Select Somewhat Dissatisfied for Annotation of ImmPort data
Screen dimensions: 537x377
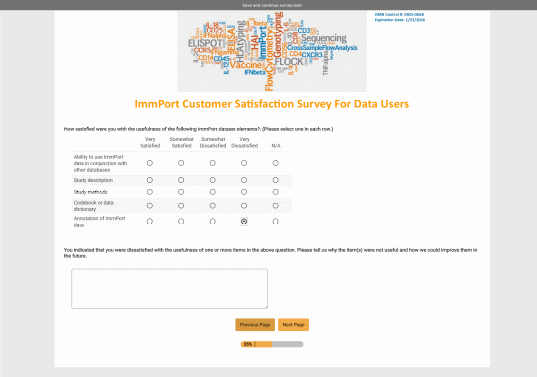pos(213,222)
